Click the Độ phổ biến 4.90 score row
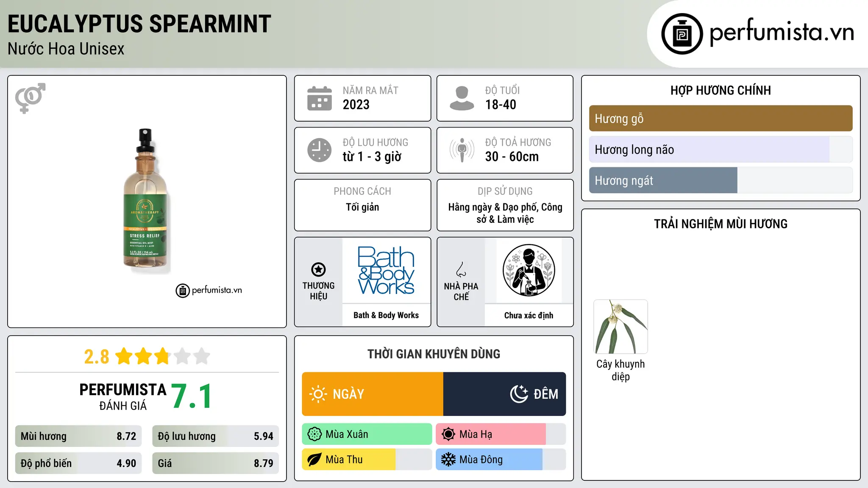Viewport: 868px width, 488px height. point(78,463)
